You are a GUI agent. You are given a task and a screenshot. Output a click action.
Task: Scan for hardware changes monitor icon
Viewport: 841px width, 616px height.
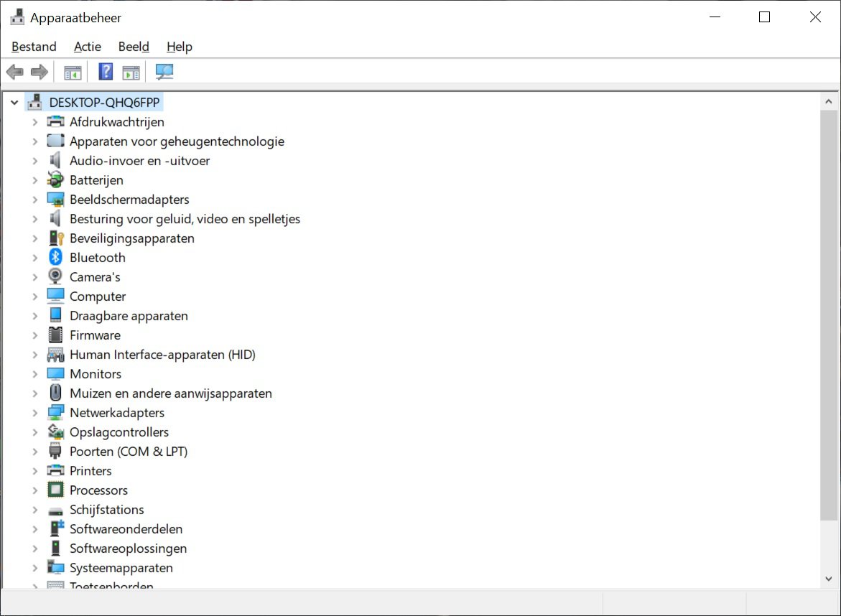point(164,72)
